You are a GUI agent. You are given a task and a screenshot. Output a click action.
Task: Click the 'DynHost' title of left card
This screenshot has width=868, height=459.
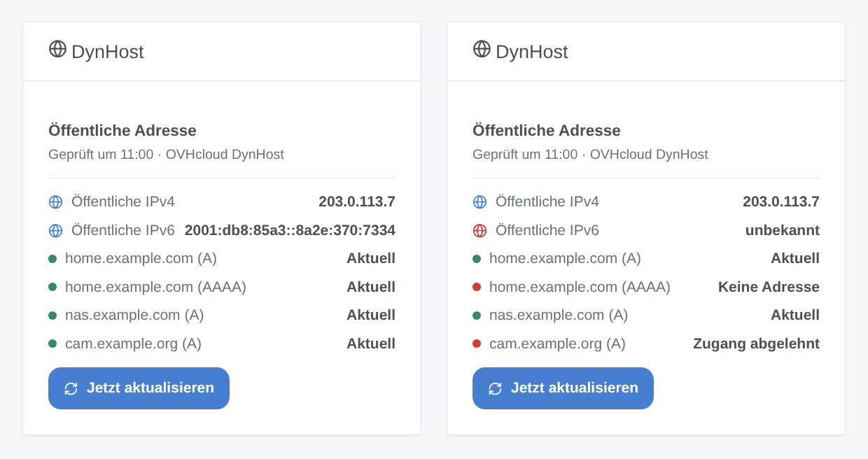click(x=108, y=52)
